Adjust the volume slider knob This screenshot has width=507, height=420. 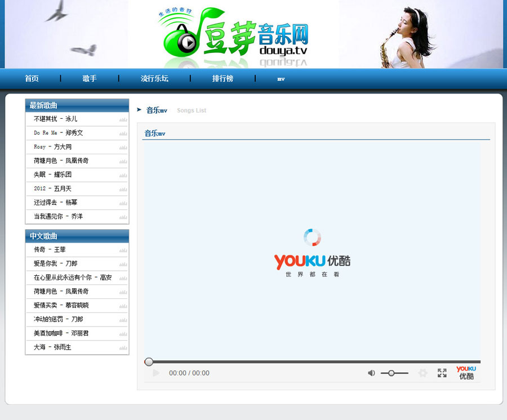coord(392,373)
